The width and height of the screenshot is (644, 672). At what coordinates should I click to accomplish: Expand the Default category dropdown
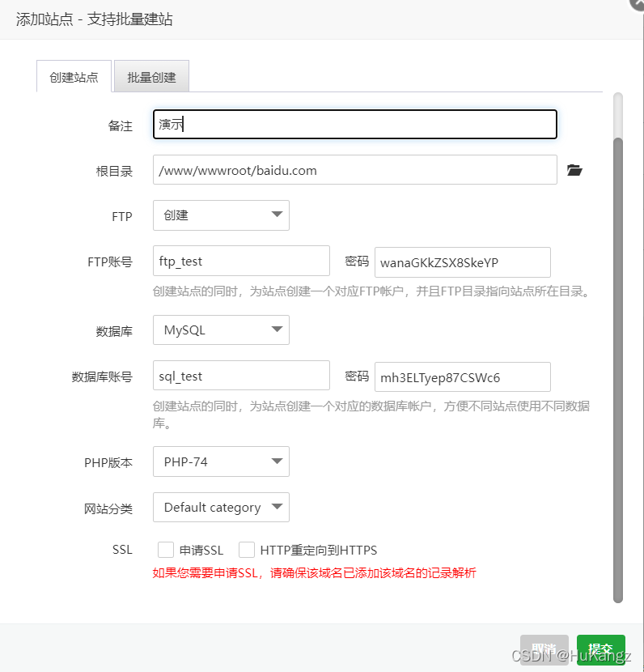click(221, 507)
